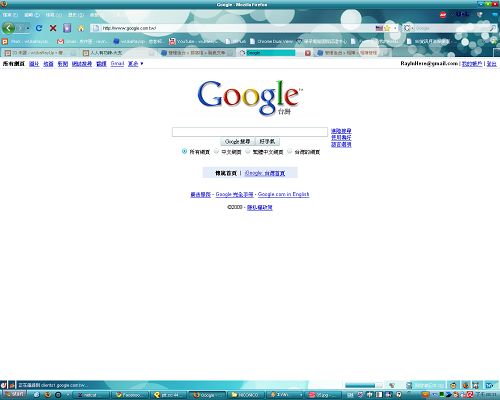The image size is (500, 400).
Task: Click the rightmost status bar add-on icon
Action: coord(489,385)
